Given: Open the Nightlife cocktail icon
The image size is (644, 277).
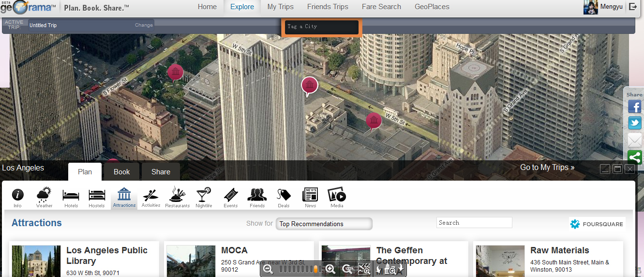Looking at the screenshot, I should 204,198.
